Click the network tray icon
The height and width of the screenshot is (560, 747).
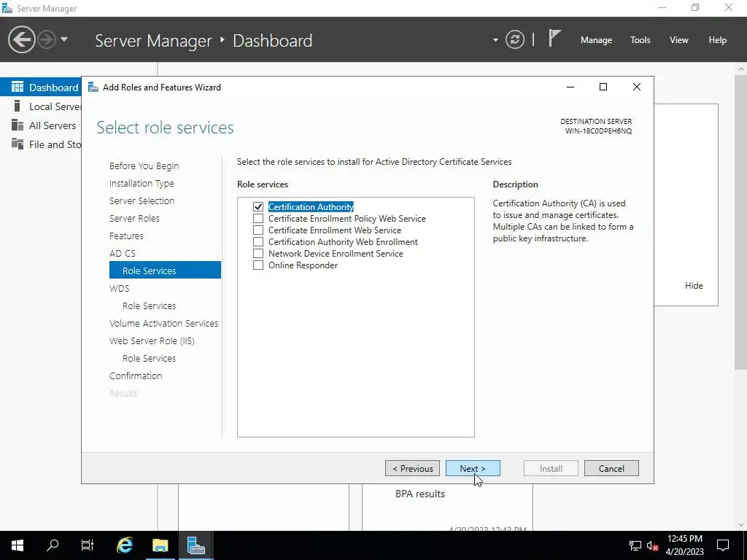(635, 545)
